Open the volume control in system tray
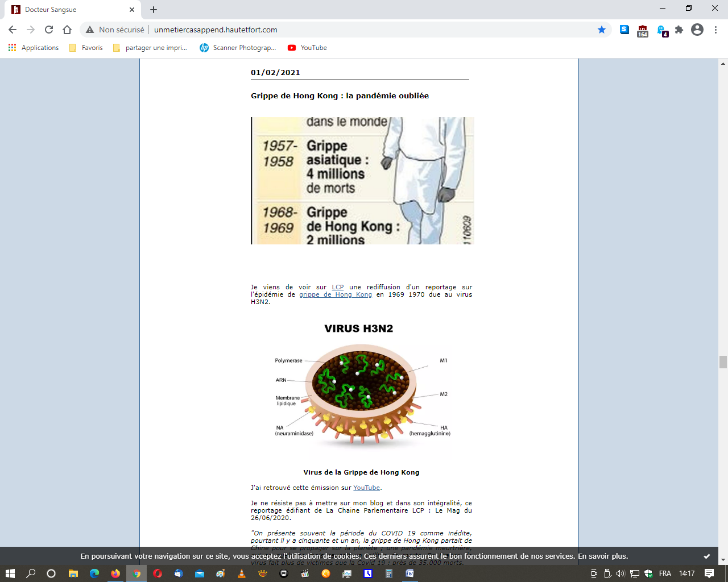 coord(621,573)
